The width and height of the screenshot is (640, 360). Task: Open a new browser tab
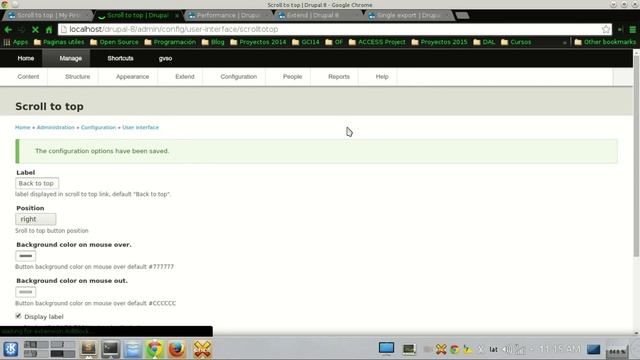pyautogui.click(x=462, y=16)
